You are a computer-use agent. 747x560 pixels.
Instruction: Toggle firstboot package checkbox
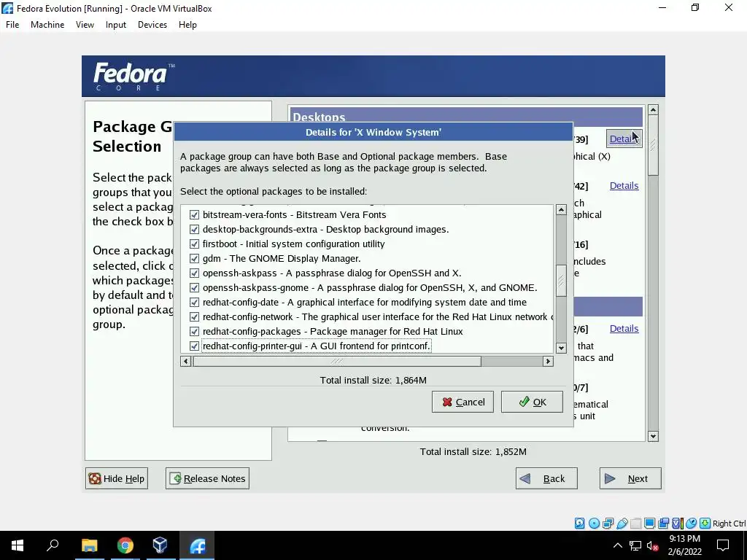click(x=194, y=244)
